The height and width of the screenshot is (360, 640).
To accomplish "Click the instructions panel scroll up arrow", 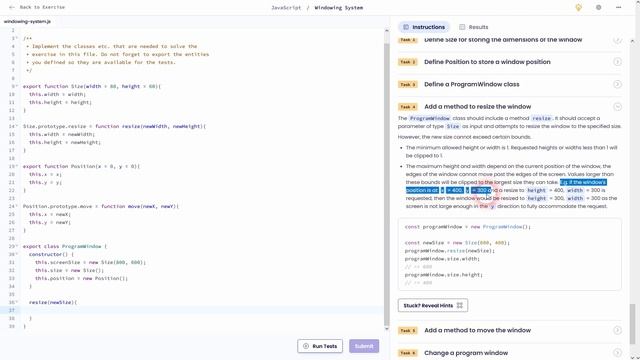I will coord(632,41).
